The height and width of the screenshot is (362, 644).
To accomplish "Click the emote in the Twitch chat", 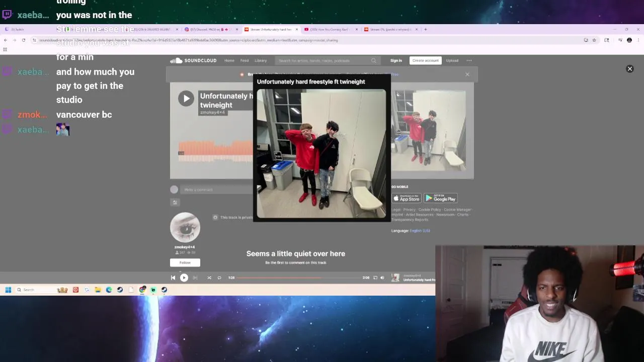I will tap(62, 130).
